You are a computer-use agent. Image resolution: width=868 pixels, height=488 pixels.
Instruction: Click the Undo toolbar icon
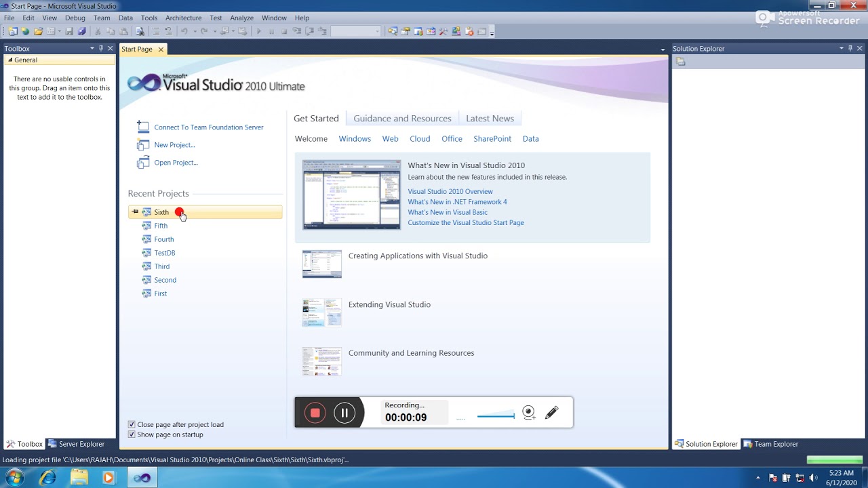click(184, 31)
